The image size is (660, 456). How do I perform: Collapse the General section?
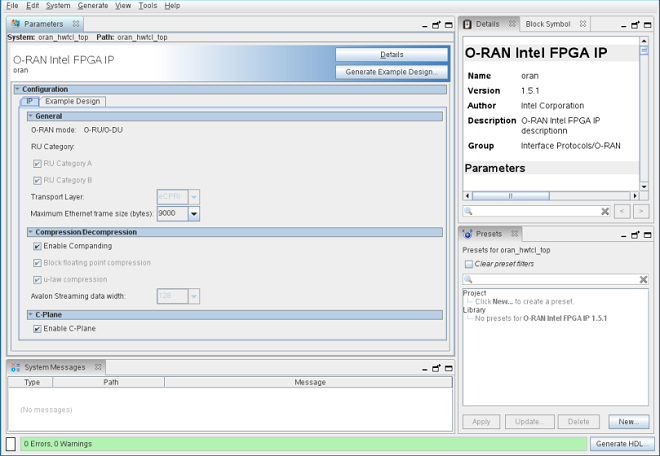coord(30,116)
